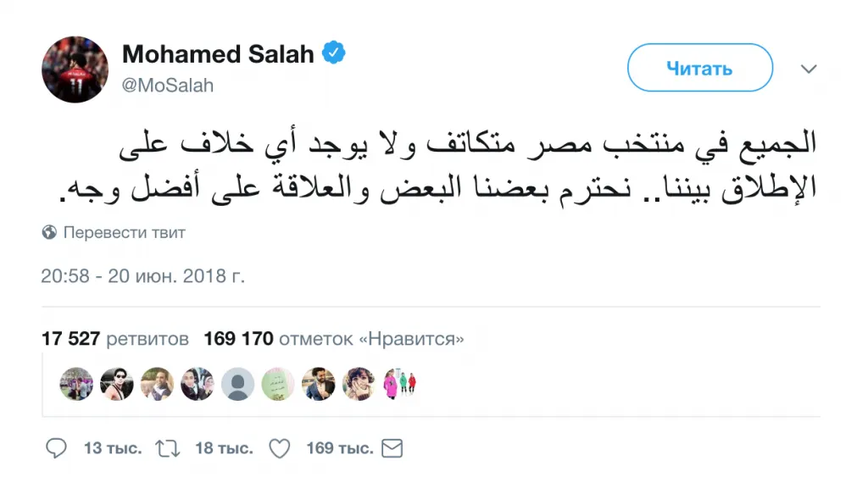Click the first liker avatar in the row
The height and width of the screenshot is (494, 868).
tap(76, 384)
